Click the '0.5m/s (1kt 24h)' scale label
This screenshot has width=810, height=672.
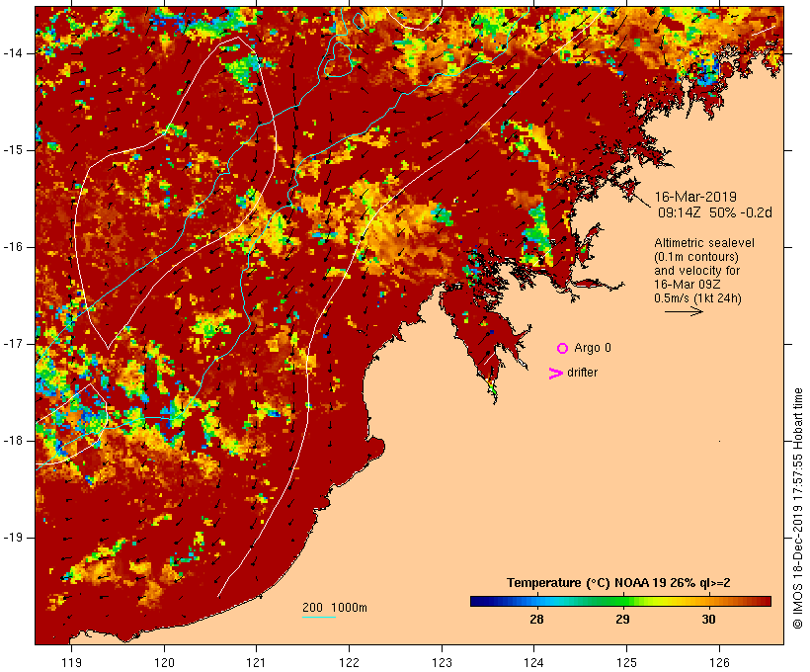click(x=697, y=298)
